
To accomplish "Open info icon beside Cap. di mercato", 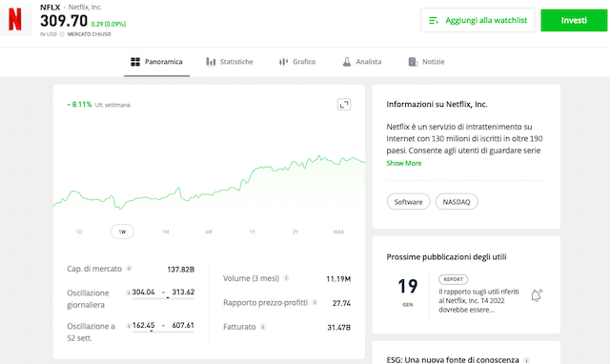I will pos(129,269).
